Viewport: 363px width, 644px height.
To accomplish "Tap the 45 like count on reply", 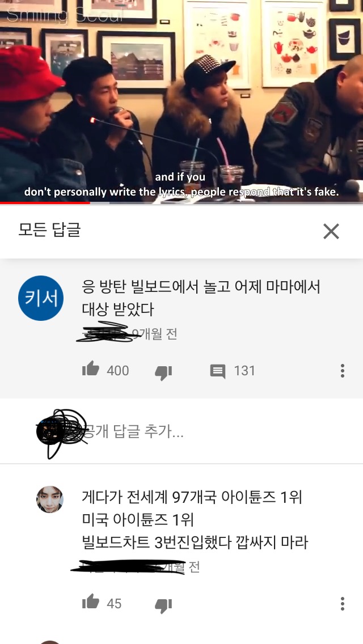I will pyautogui.click(x=114, y=603).
